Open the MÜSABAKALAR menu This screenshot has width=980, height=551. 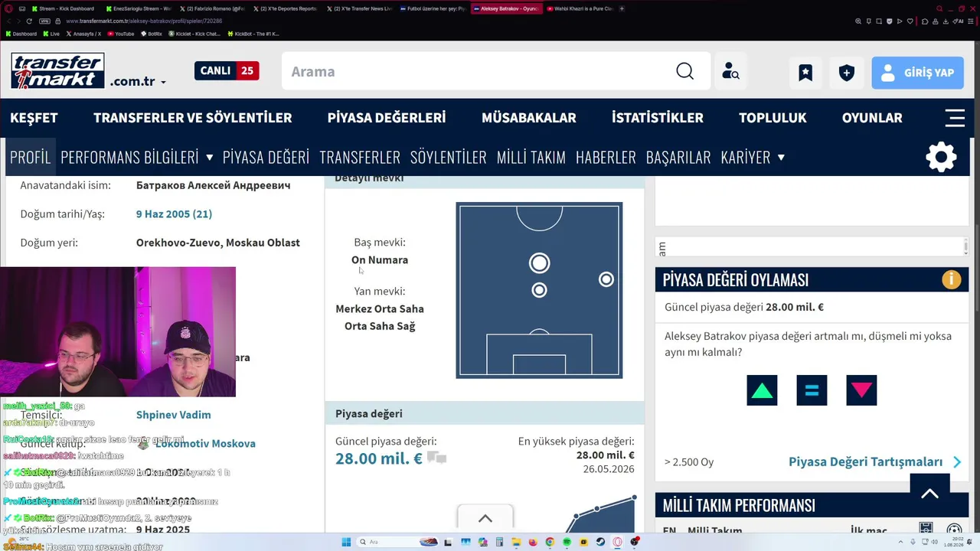point(529,118)
